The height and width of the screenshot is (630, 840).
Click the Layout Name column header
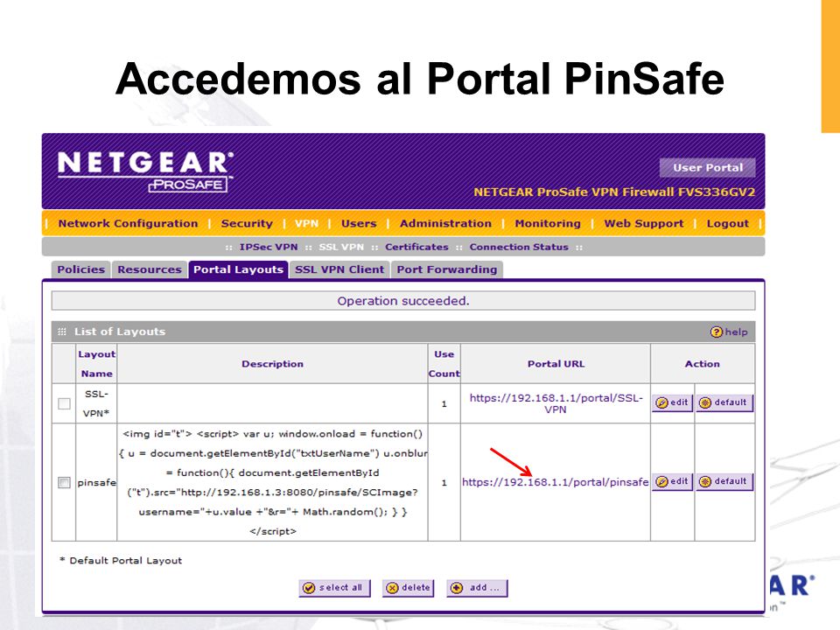pyautogui.click(x=96, y=364)
